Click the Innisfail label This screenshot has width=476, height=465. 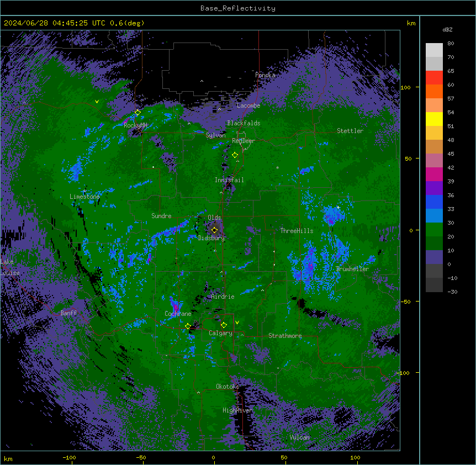(x=229, y=180)
